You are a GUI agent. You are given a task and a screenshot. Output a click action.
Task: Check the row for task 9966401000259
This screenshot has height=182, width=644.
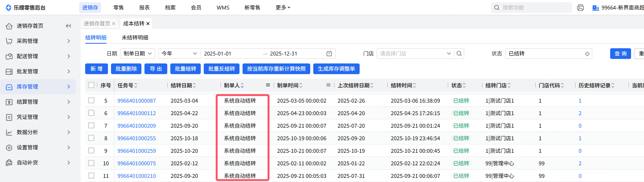tap(91, 150)
